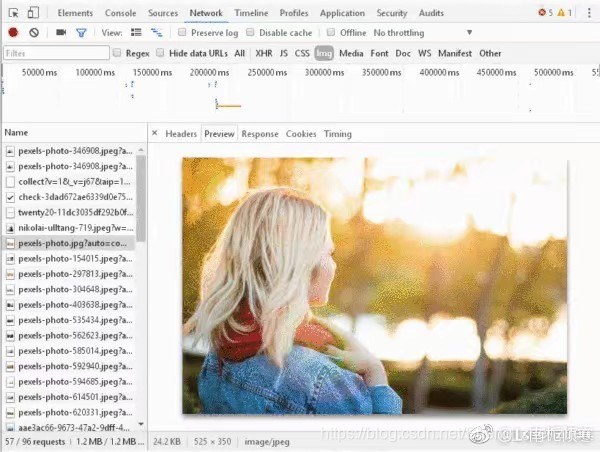Select pexels-photo-620331.jpeg request row
Image resolution: width=600 pixels, height=452 pixels.
[69, 412]
